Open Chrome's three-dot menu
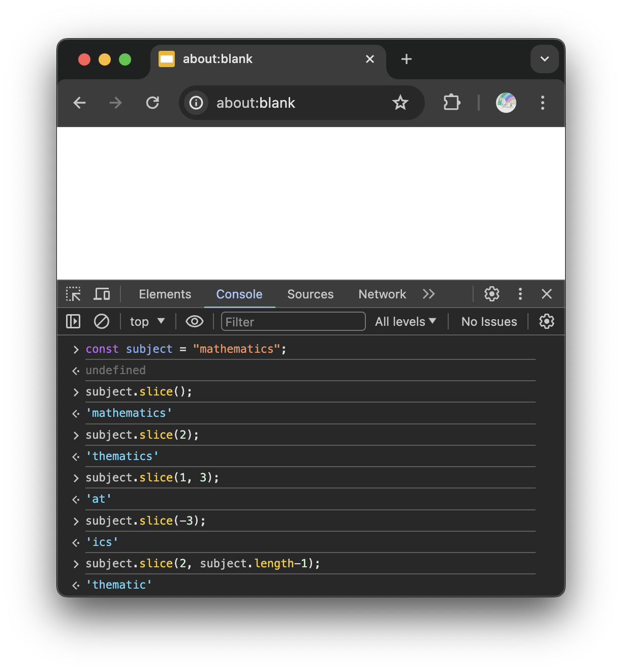The image size is (622, 672). (x=543, y=103)
